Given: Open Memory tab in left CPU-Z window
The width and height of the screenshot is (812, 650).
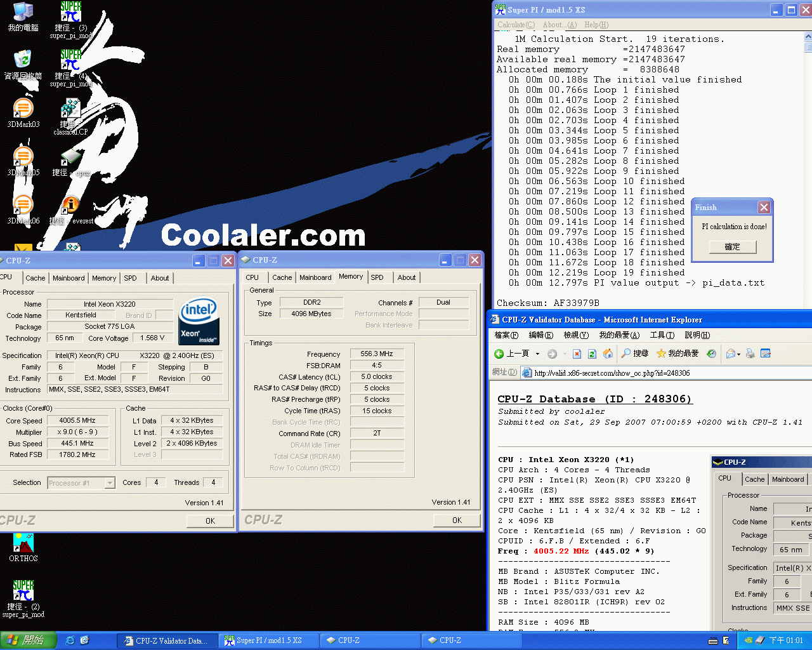Looking at the screenshot, I should 104,278.
